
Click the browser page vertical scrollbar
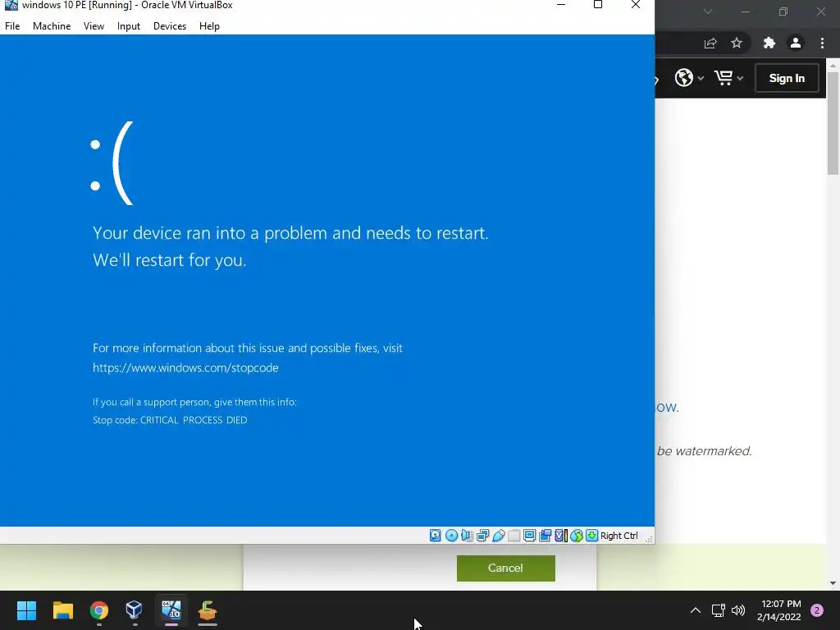[x=833, y=123]
